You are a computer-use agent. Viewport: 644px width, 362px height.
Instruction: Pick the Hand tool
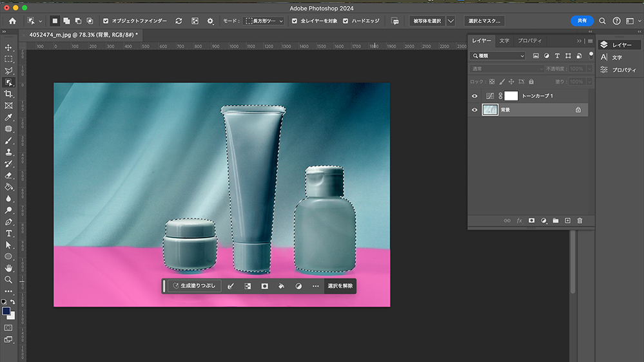pos(8,268)
